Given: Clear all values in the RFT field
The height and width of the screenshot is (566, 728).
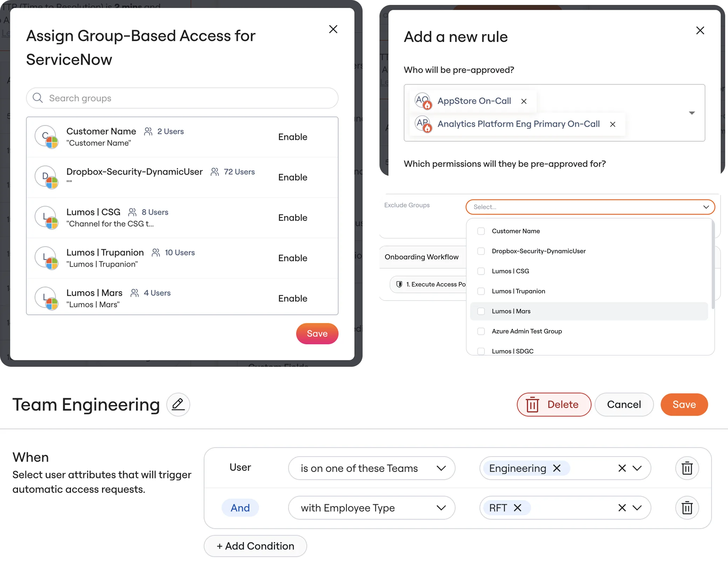Looking at the screenshot, I should pos(622,508).
